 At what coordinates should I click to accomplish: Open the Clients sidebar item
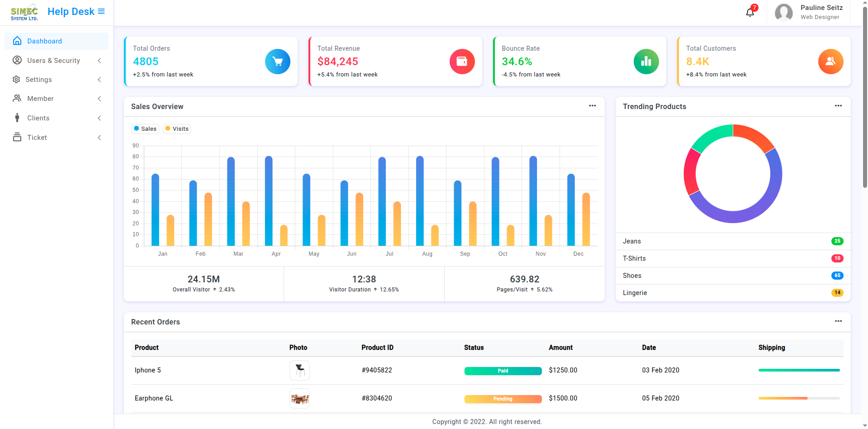coord(57,118)
